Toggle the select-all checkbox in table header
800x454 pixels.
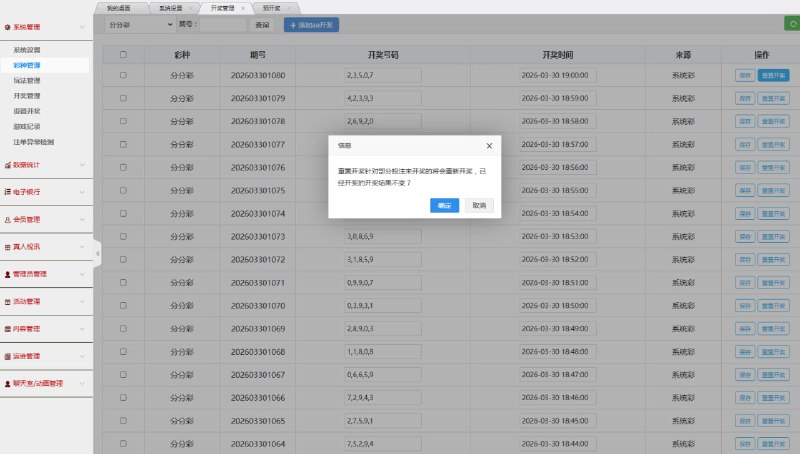tap(123, 55)
